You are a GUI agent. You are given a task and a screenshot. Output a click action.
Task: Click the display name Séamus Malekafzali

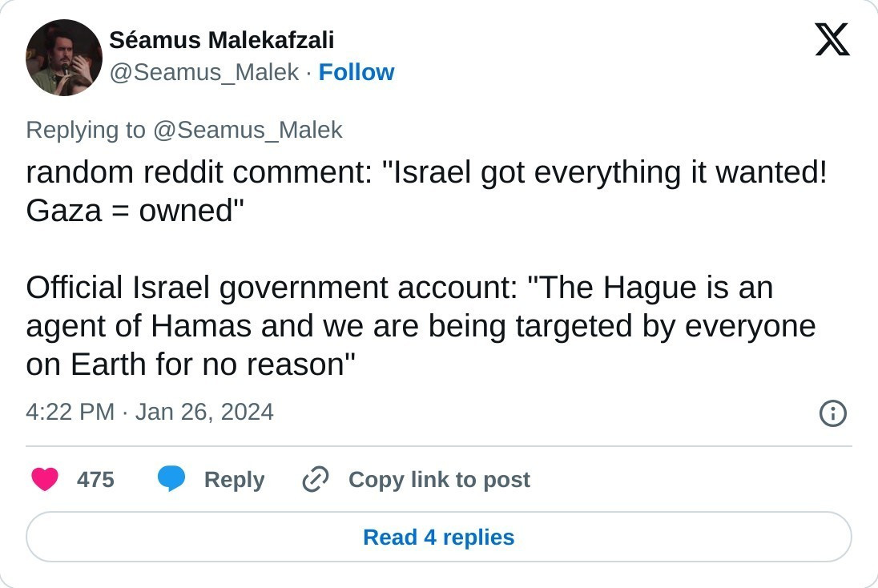tap(222, 39)
